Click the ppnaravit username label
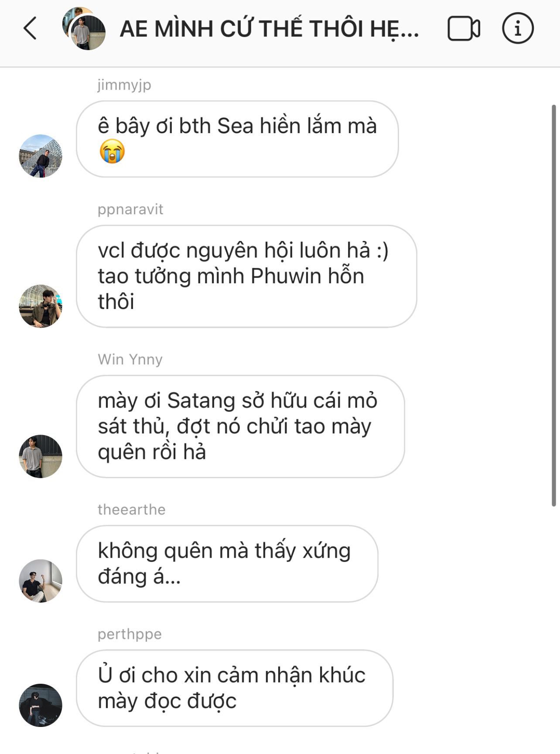 tap(130, 209)
